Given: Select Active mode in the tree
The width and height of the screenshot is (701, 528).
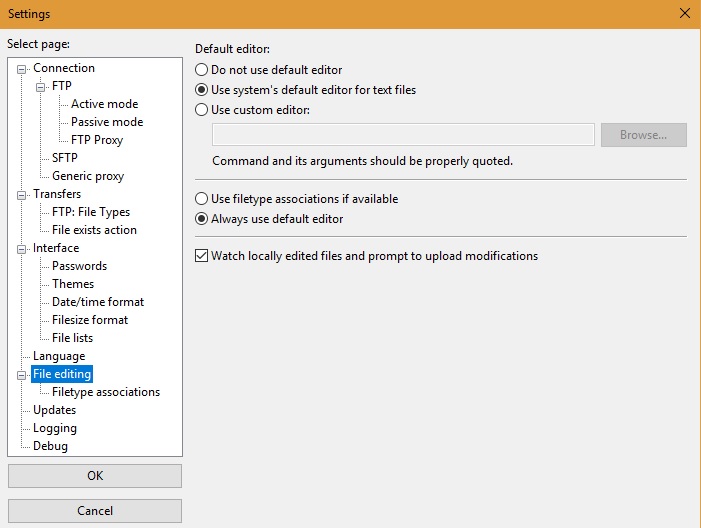Looking at the screenshot, I should (x=105, y=104).
